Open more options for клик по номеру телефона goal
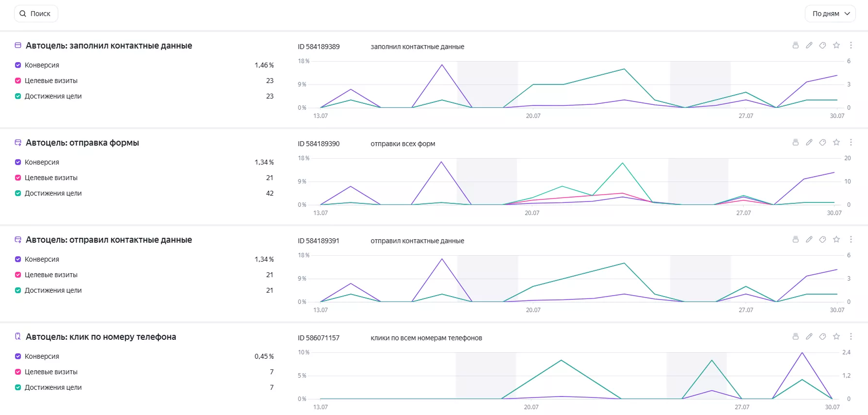Screen dimensions: 868x415 tap(851, 336)
